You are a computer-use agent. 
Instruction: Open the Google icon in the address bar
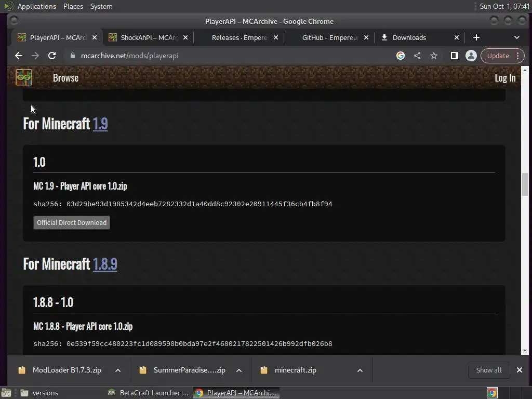click(x=401, y=56)
